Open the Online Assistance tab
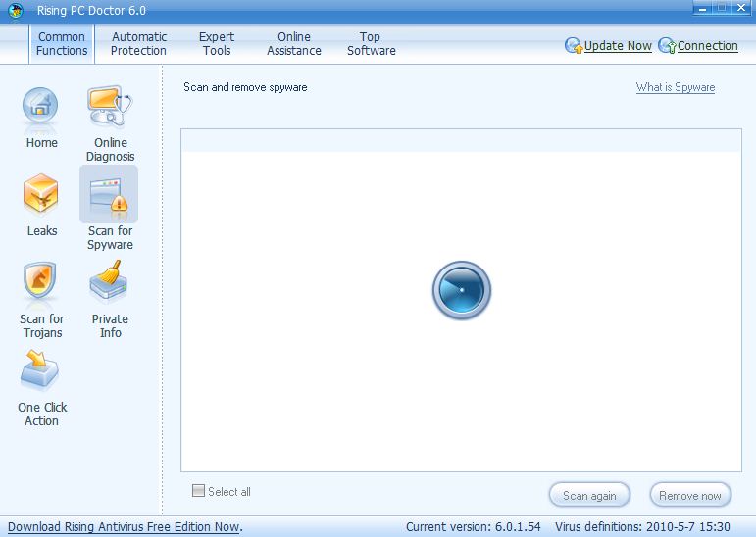 click(294, 44)
